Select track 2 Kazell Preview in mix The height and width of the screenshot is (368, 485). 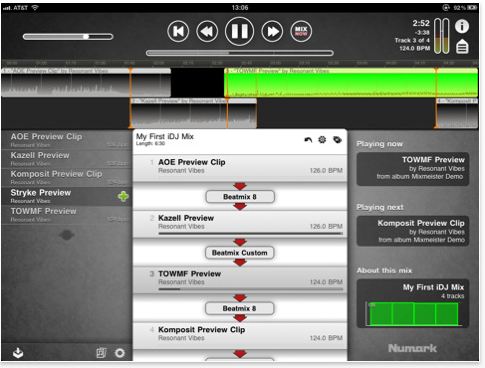click(240, 224)
